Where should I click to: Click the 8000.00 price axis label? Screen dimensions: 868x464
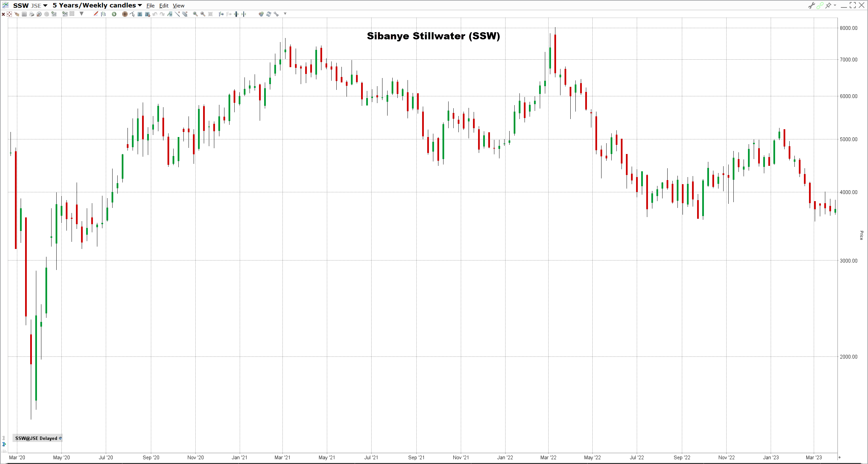click(x=848, y=28)
